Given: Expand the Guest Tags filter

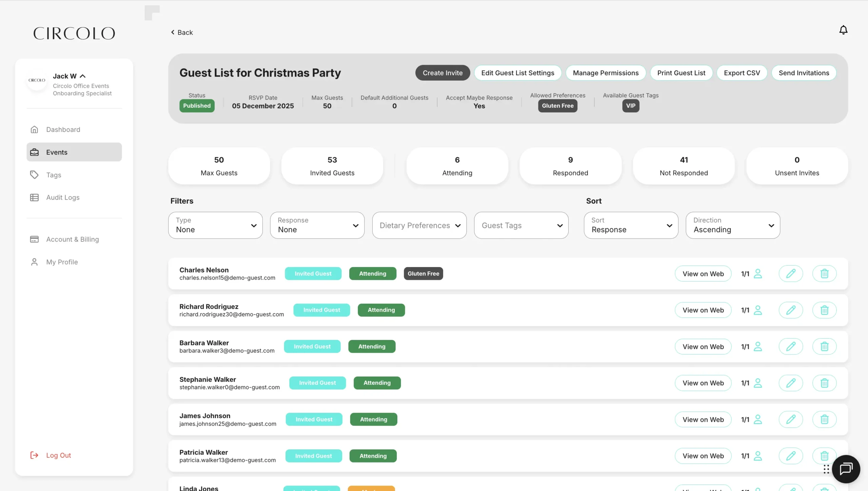Looking at the screenshot, I should (x=521, y=225).
